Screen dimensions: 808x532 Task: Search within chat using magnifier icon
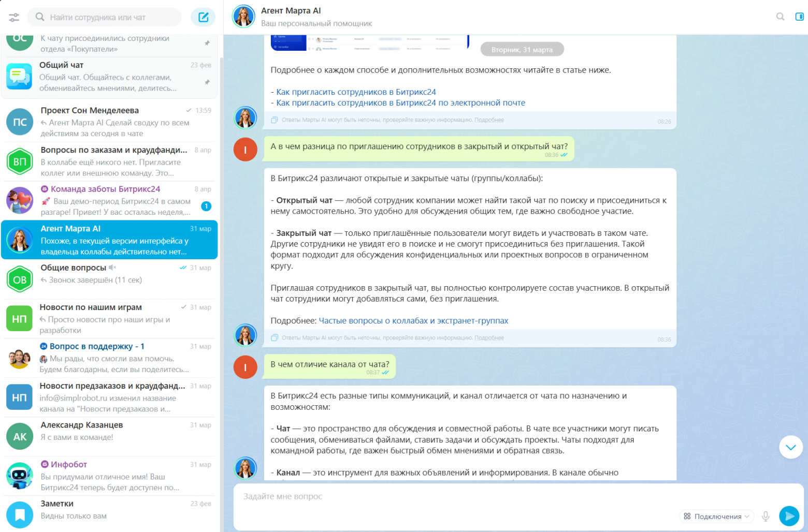click(780, 17)
